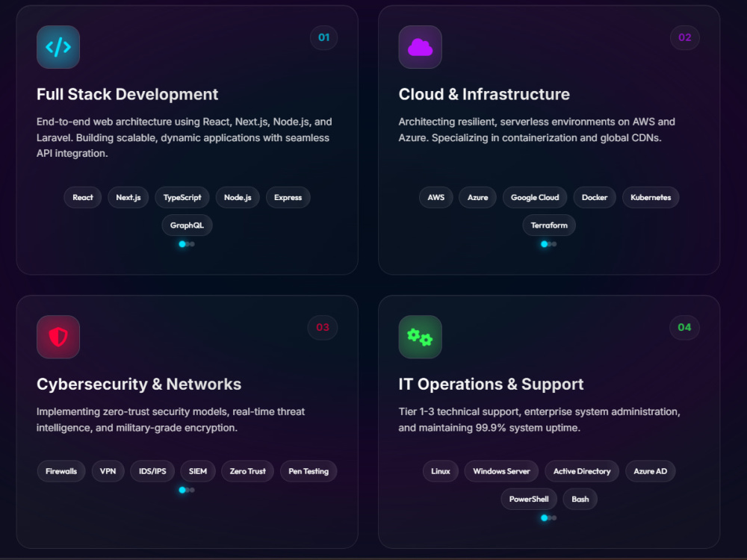Select the Node.js tag
The width and height of the screenshot is (747, 560).
[x=238, y=198]
